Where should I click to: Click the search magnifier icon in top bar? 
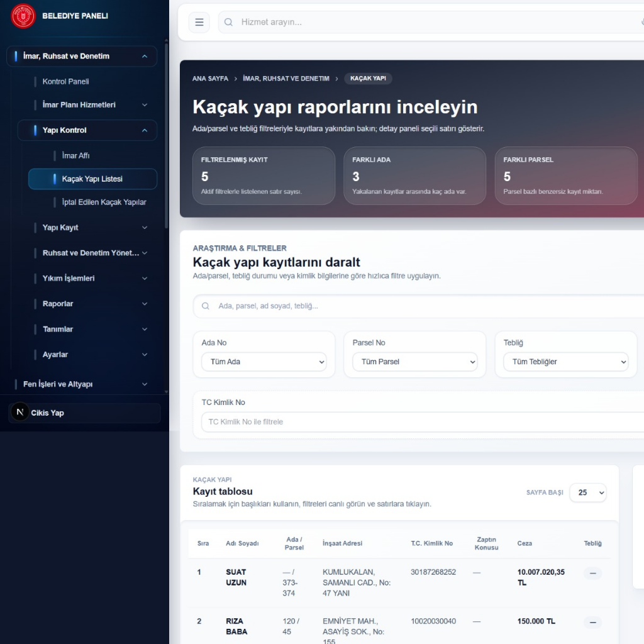(x=229, y=23)
